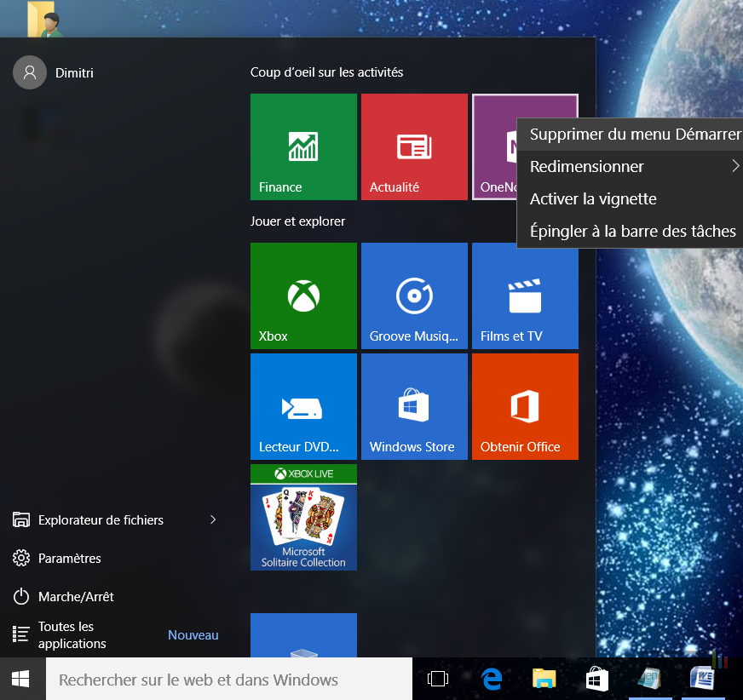Image resolution: width=743 pixels, height=700 pixels.
Task: Select Activer la vignette
Action: click(630, 199)
